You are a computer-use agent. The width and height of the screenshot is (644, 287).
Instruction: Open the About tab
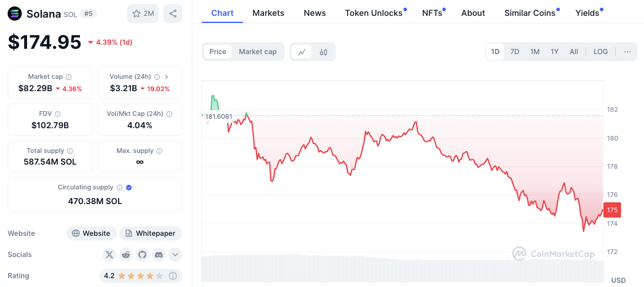473,13
